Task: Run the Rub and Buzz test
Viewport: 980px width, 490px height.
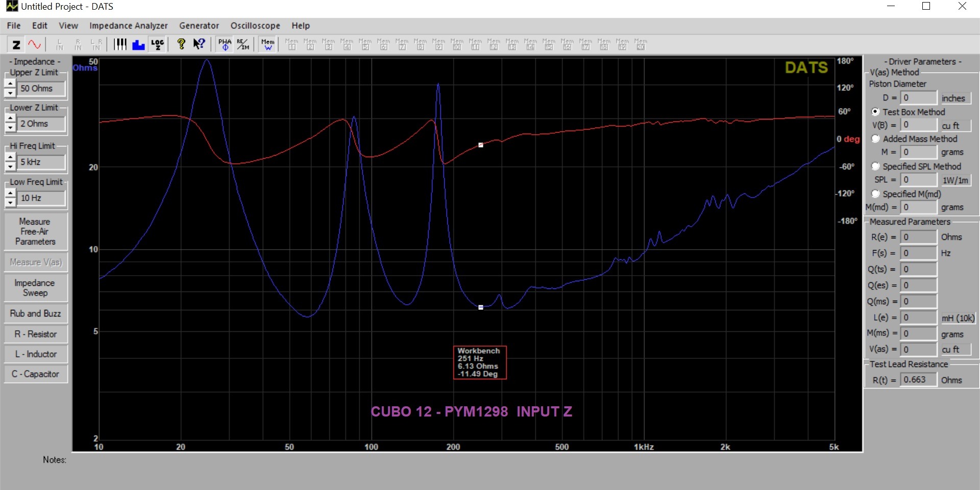Action: [x=35, y=313]
